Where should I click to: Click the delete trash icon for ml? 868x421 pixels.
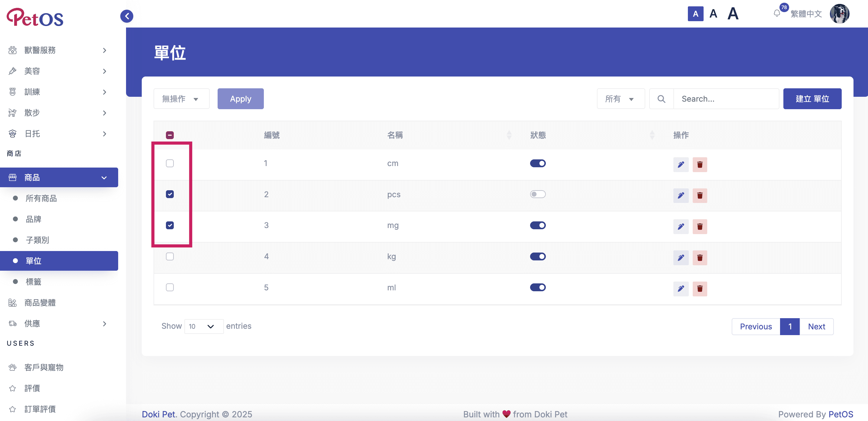tap(700, 289)
